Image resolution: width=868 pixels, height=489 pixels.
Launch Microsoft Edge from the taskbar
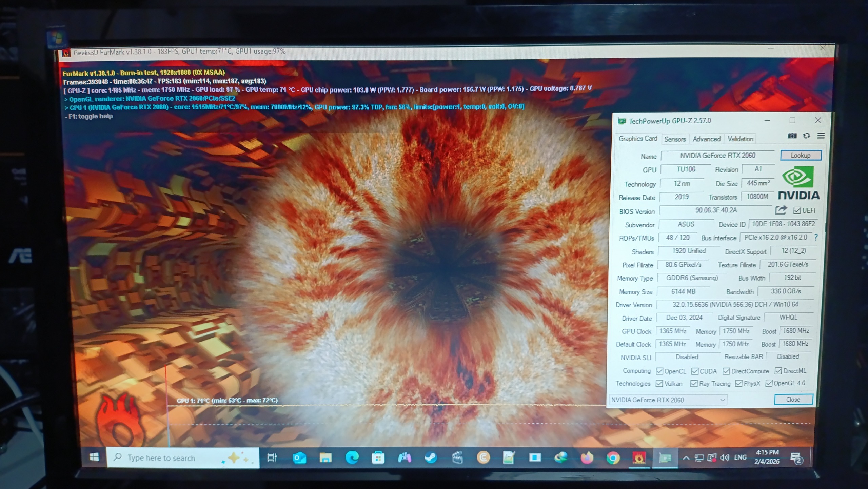352,458
